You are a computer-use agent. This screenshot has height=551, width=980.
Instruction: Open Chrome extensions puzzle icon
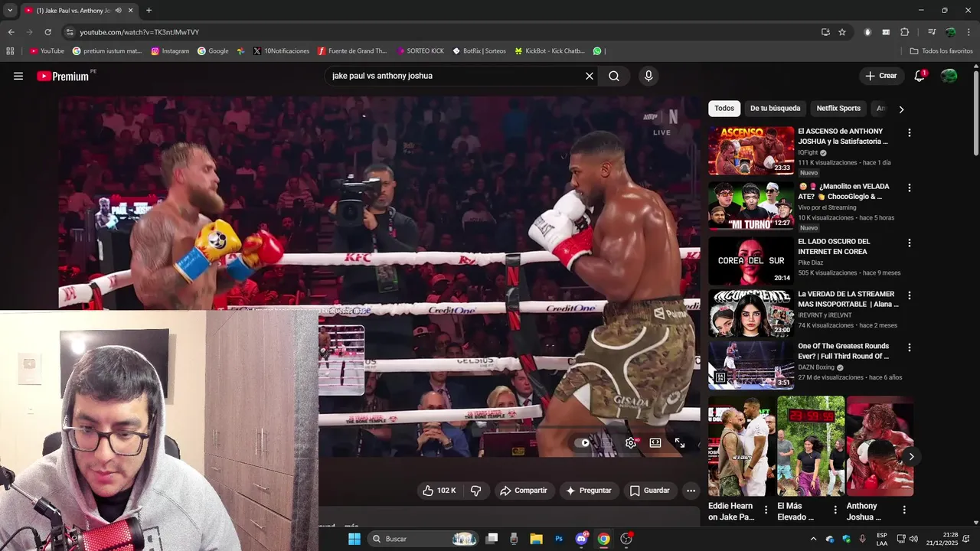coord(905,32)
